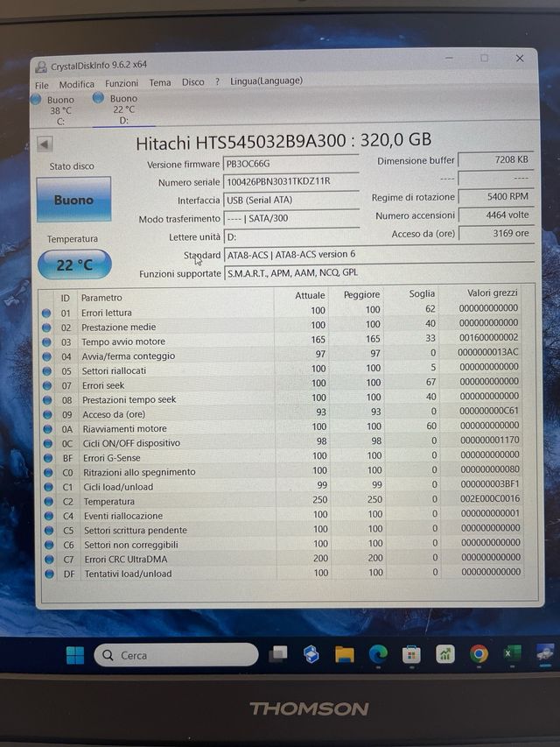Click the Peggiore column header
560x747 pixels.
[x=362, y=294]
